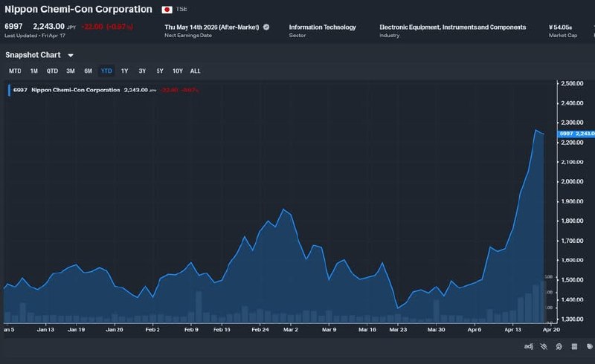
Task: Open the Snapshot Chart title menu
Action: [x=33, y=55]
